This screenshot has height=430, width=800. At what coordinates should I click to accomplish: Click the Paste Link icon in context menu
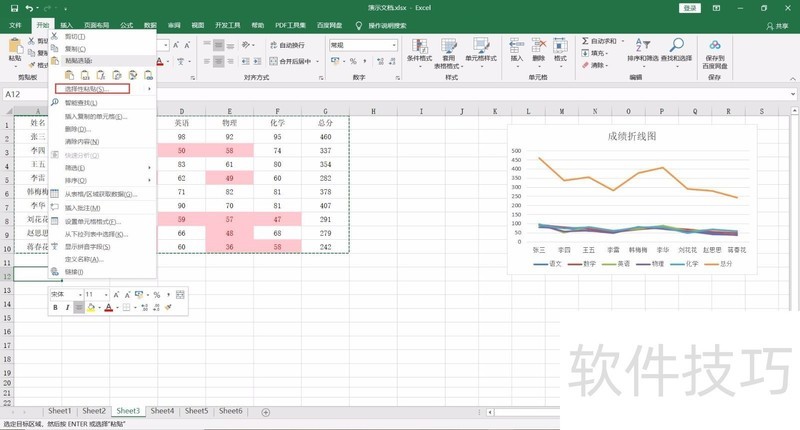pos(148,75)
